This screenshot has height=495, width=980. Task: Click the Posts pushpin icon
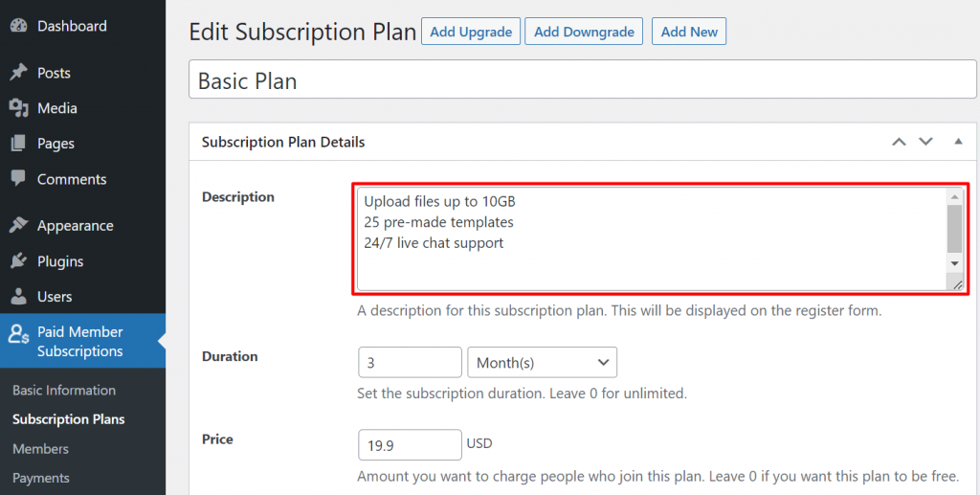pos(18,73)
